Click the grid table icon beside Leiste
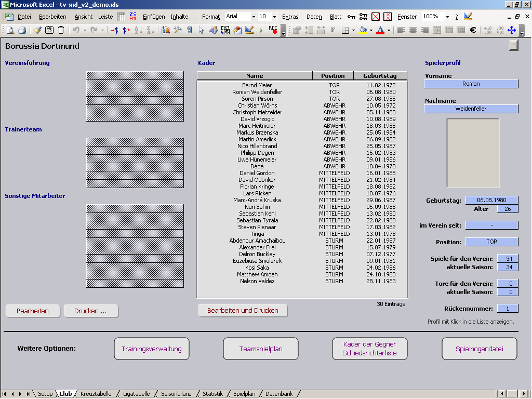 tap(121, 16)
